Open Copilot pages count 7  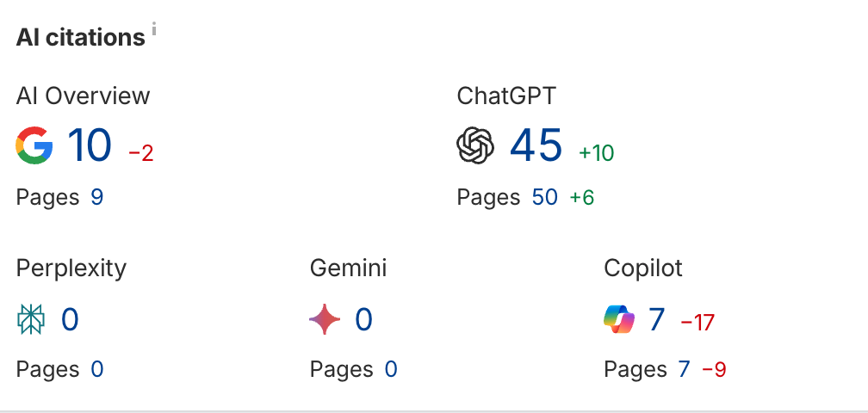[684, 370]
